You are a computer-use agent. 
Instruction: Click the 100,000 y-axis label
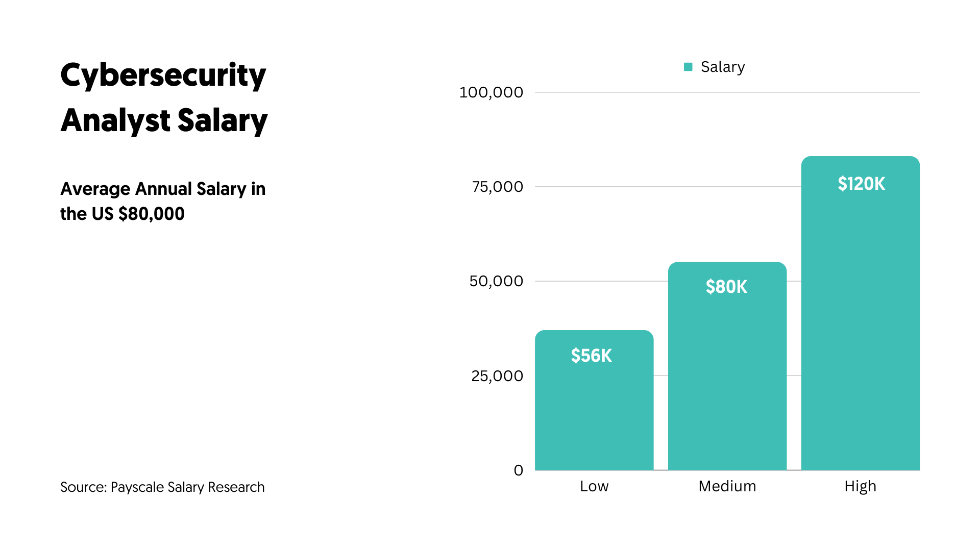tap(491, 92)
